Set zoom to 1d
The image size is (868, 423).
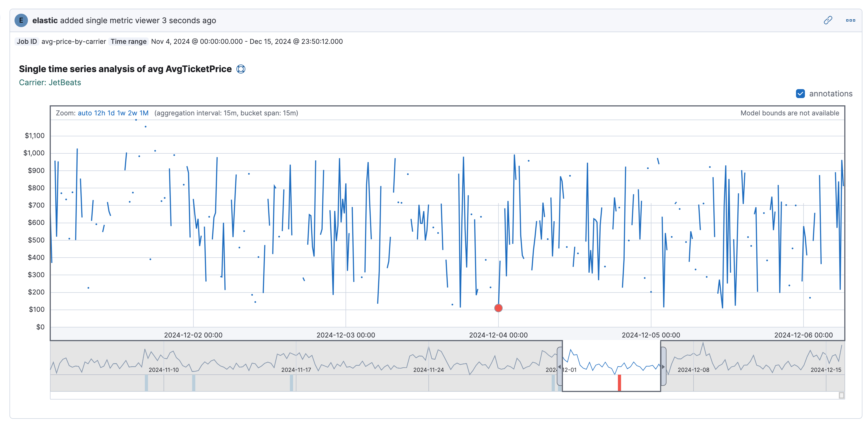click(x=111, y=113)
